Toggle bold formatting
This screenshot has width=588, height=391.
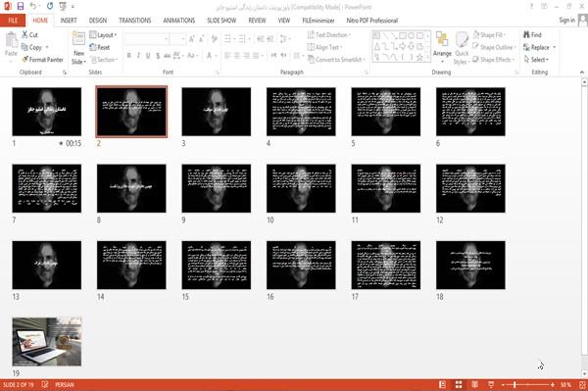pyautogui.click(x=129, y=56)
